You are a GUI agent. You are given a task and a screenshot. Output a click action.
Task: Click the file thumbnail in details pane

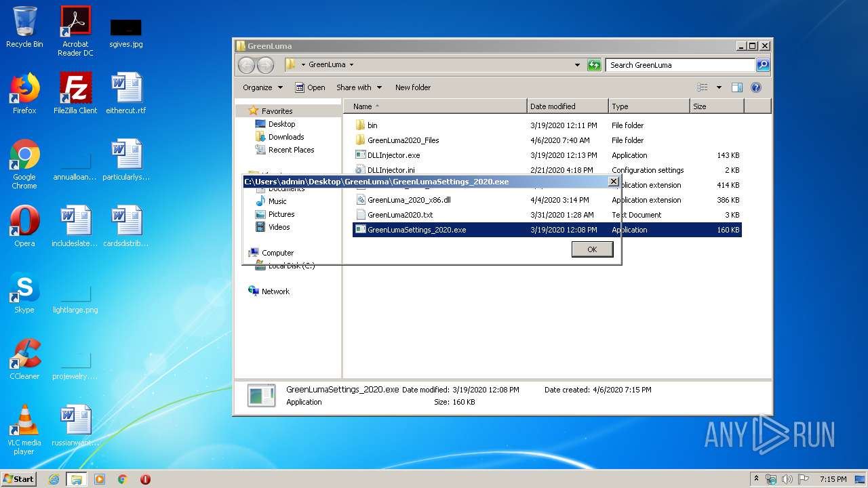[x=261, y=396]
